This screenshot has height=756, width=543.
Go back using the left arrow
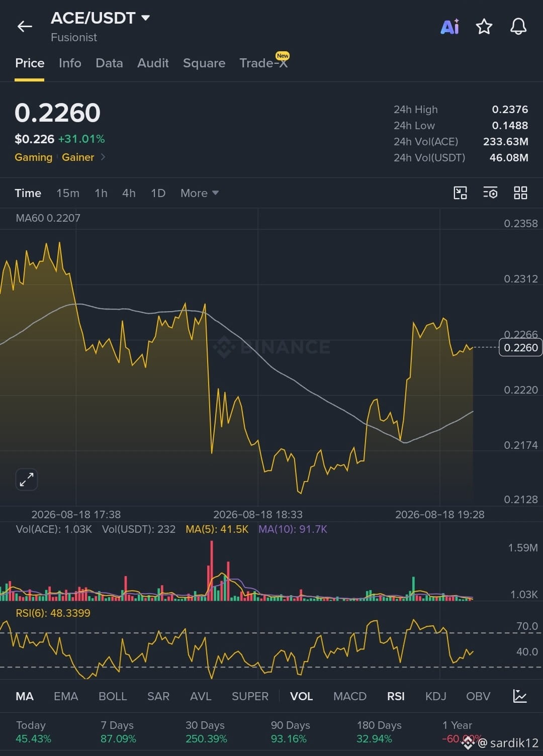[25, 27]
